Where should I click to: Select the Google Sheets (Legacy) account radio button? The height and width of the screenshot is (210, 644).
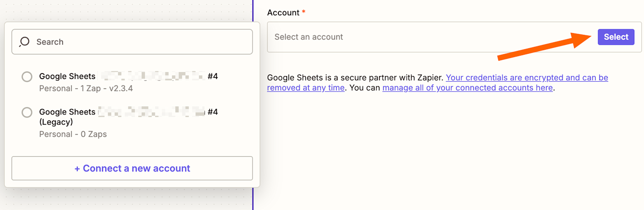[x=27, y=112]
